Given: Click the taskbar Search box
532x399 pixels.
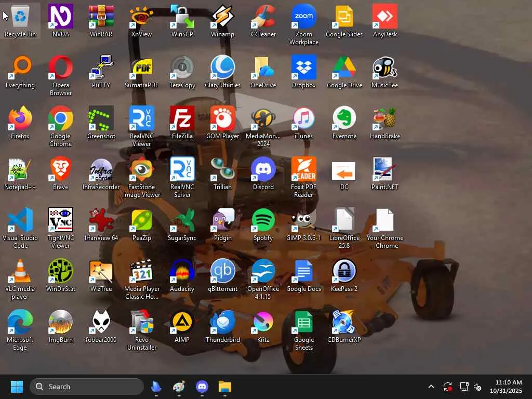Looking at the screenshot, I should click(x=87, y=387).
